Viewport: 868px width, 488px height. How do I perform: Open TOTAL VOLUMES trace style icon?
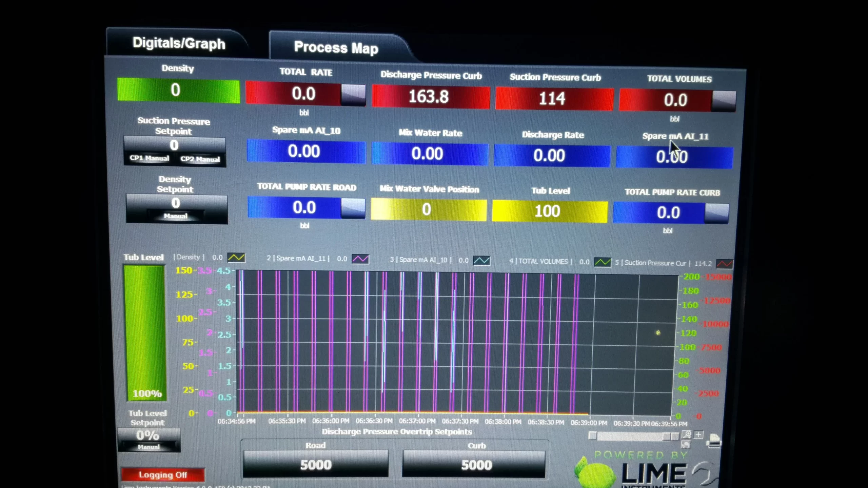tap(603, 262)
